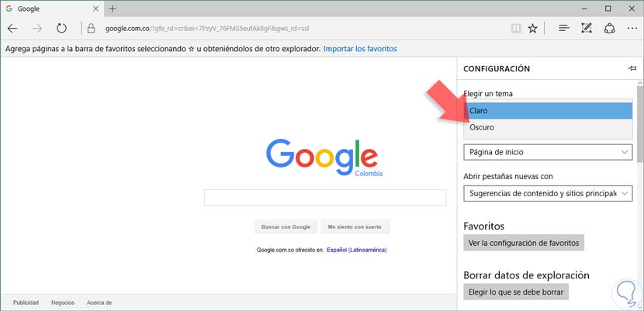Click the Google Colombia logo
Viewport: 644px width, 311px height.
[324, 157]
